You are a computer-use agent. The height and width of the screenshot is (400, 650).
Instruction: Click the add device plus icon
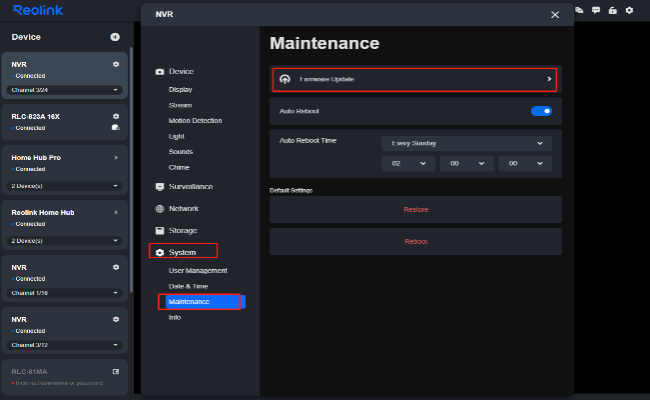[x=115, y=37]
